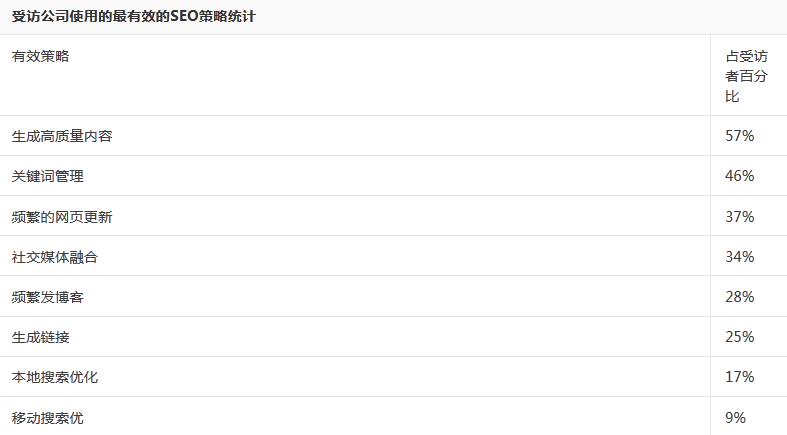Select the 关键词管理 row label
Image resolution: width=787 pixels, height=435 pixels.
pos(48,176)
